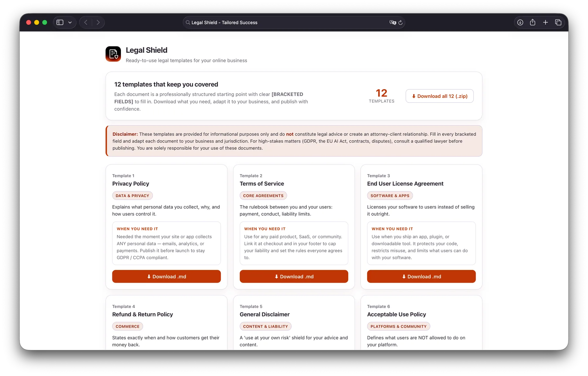Click the translate icon in address bar
Image resolution: width=588 pixels, height=376 pixels.
click(393, 23)
